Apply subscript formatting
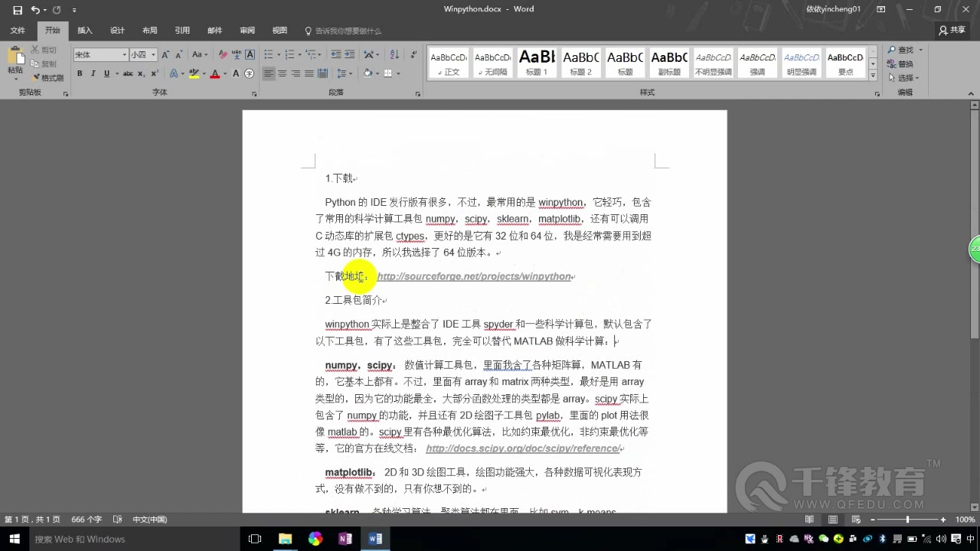This screenshot has height=551, width=980. tap(140, 73)
